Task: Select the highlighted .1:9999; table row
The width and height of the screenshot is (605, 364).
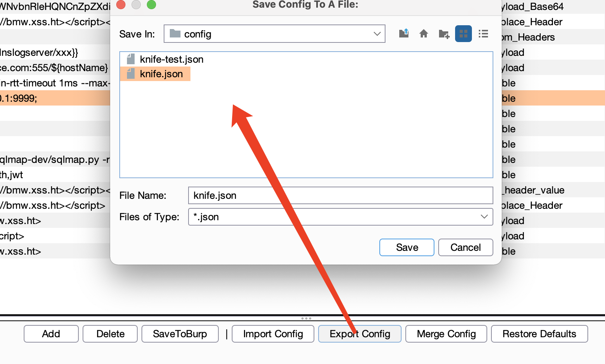Action: pyautogui.click(x=55, y=98)
